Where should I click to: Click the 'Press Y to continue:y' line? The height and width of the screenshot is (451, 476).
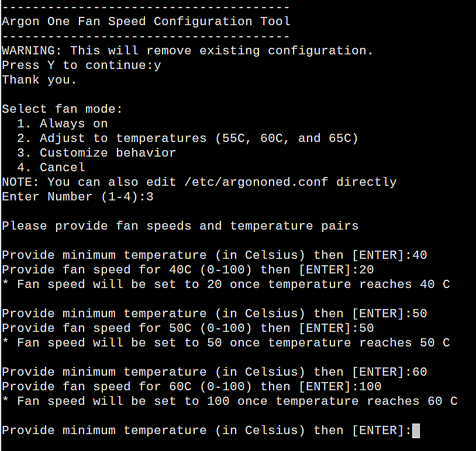coord(81,65)
